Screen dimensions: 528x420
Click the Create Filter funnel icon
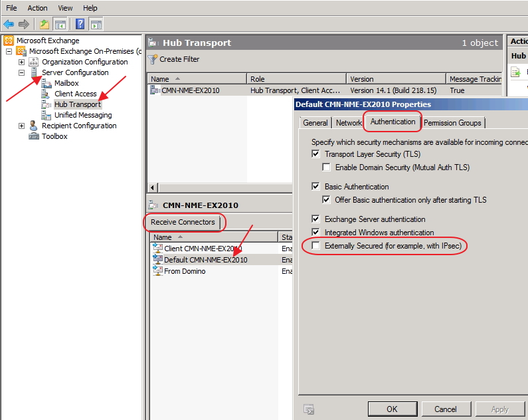point(153,59)
